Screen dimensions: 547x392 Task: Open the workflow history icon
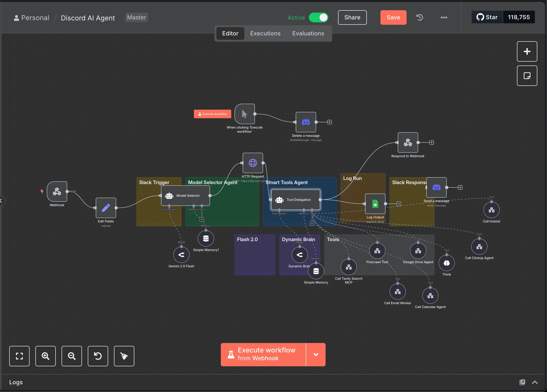point(420,17)
